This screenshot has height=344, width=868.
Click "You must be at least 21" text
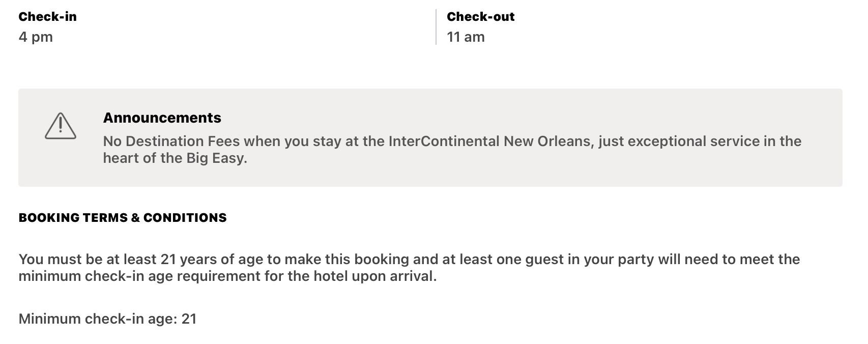[x=97, y=260]
